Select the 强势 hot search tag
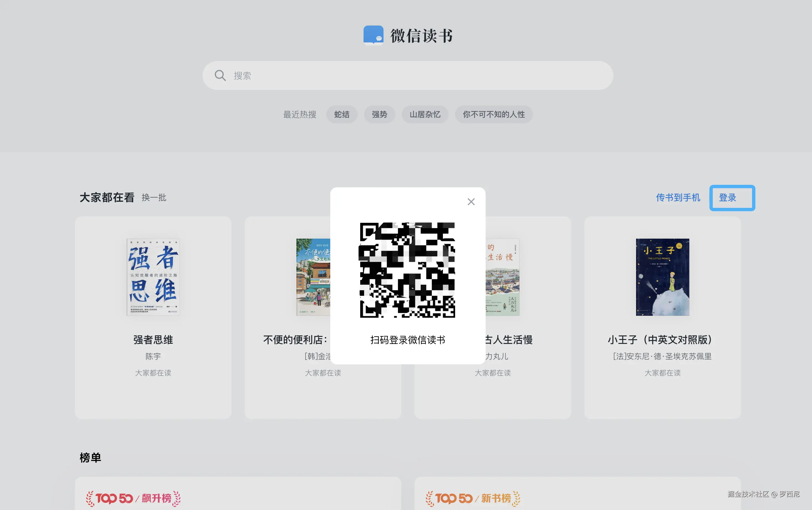This screenshot has width=812, height=510. (379, 115)
